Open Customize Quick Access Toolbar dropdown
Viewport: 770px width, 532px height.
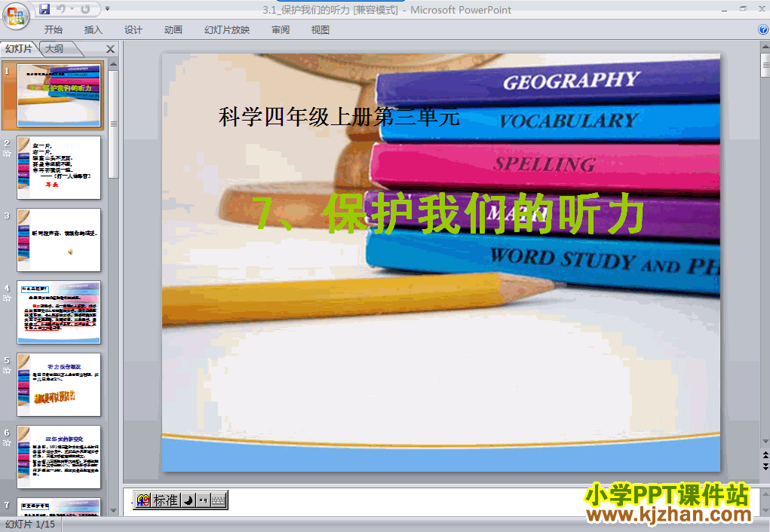tap(108, 9)
